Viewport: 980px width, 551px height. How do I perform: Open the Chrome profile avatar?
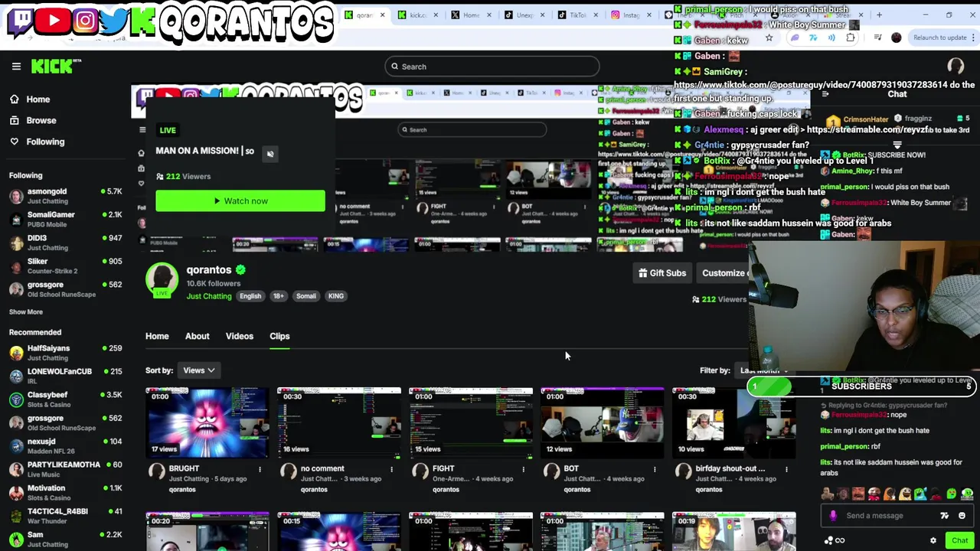click(x=897, y=37)
